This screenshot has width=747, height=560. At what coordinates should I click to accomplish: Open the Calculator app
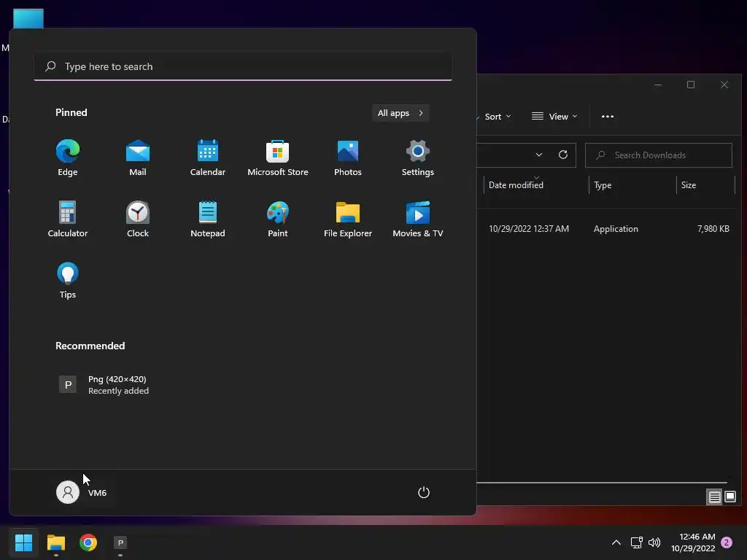[68, 219]
